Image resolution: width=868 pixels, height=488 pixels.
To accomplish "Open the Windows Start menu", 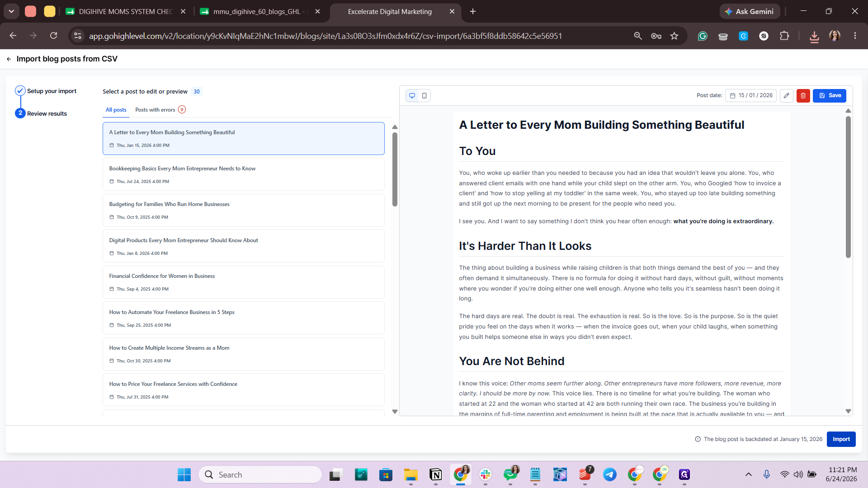I will (184, 475).
